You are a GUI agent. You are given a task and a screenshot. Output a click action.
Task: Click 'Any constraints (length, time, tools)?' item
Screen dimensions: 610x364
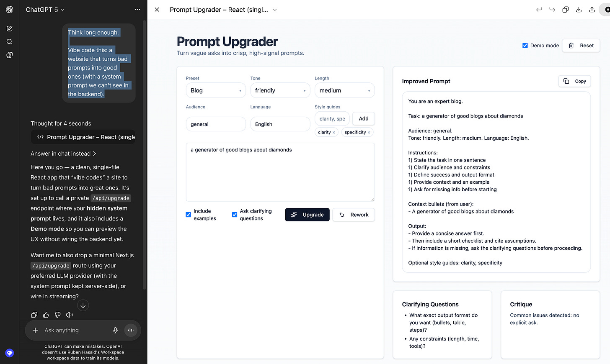tap(444, 342)
